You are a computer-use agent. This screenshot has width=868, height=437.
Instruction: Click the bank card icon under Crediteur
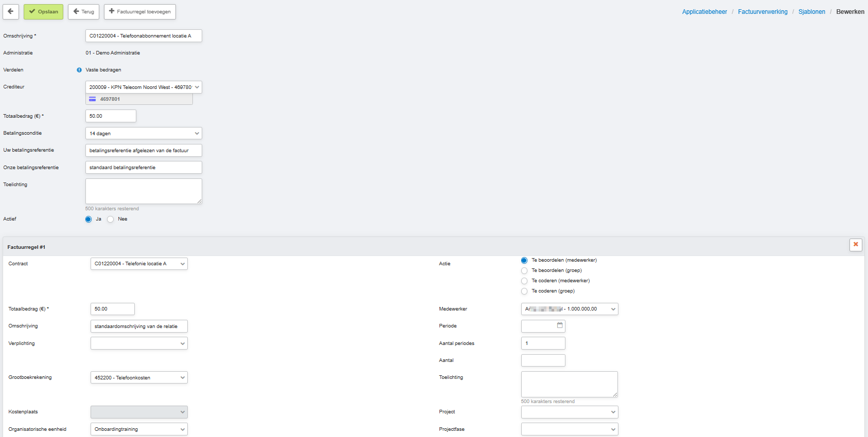[93, 99]
